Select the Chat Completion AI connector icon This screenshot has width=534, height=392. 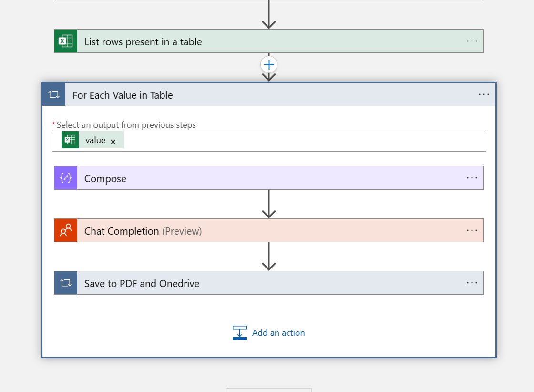pyautogui.click(x=65, y=230)
